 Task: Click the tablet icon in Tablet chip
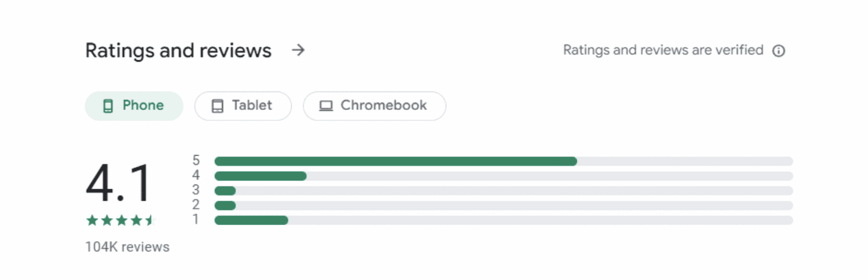click(x=217, y=106)
